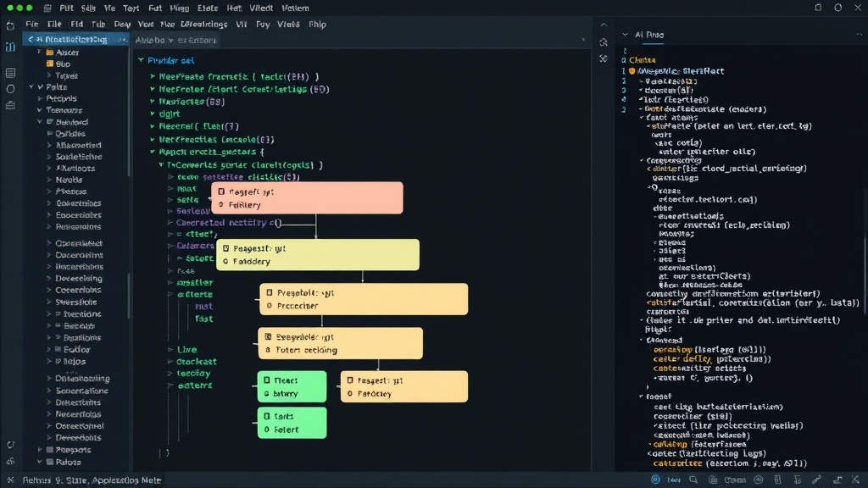Click the 'New' button in the status bar
The image size is (868, 488).
tap(674, 480)
